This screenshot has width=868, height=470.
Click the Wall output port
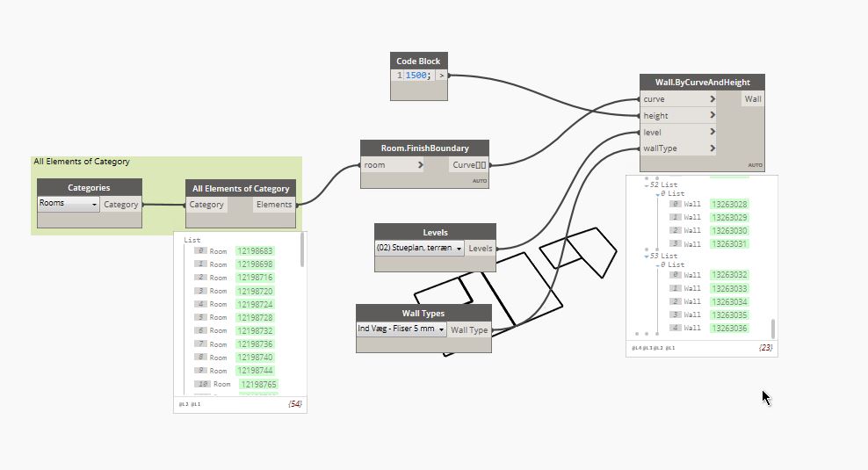click(x=752, y=99)
